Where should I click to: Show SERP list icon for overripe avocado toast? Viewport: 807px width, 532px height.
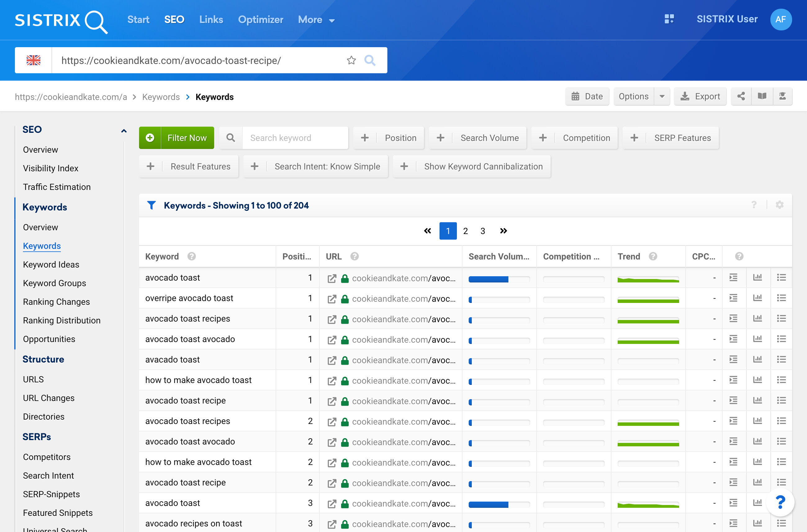(733, 298)
